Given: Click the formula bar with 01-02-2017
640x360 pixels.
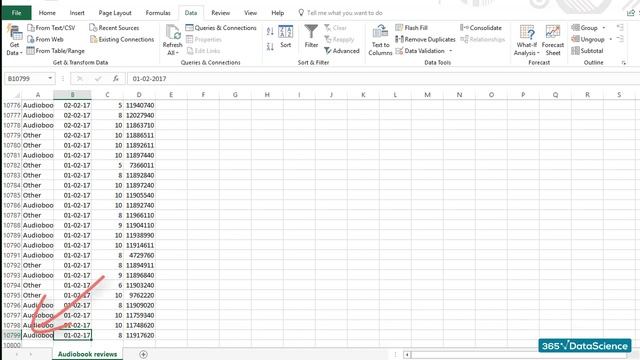Looking at the screenshot, I should (384, 78).
